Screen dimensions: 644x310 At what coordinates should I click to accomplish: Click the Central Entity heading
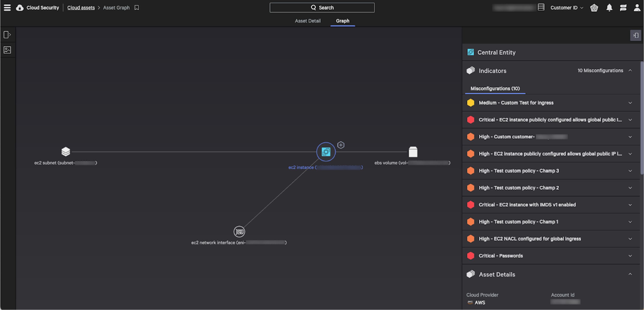496,52
